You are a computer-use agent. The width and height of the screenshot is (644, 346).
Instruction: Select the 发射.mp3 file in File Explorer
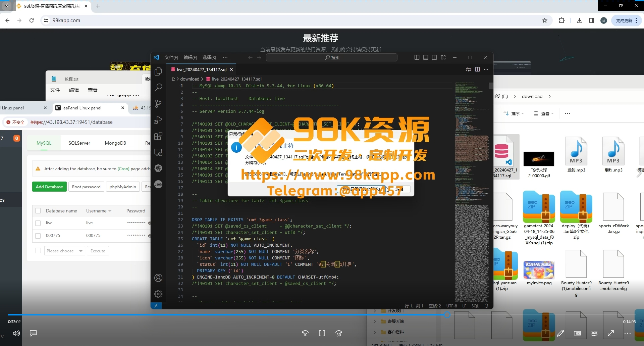(576, 155)
